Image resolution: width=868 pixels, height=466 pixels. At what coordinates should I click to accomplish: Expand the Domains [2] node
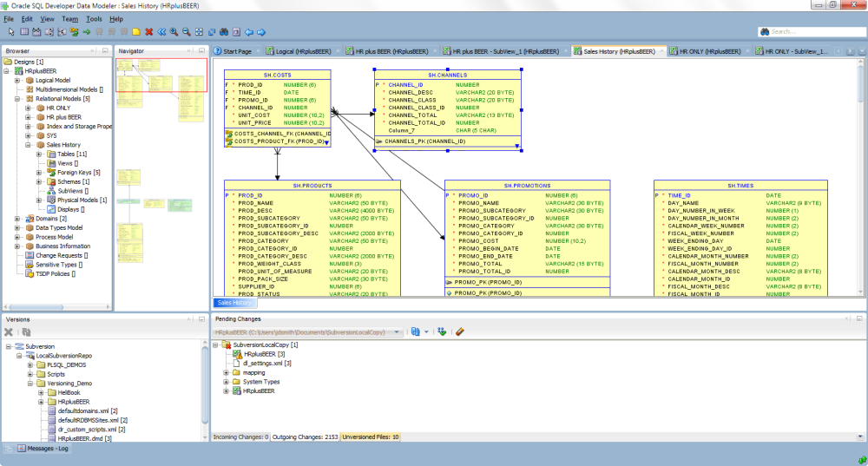17,219
